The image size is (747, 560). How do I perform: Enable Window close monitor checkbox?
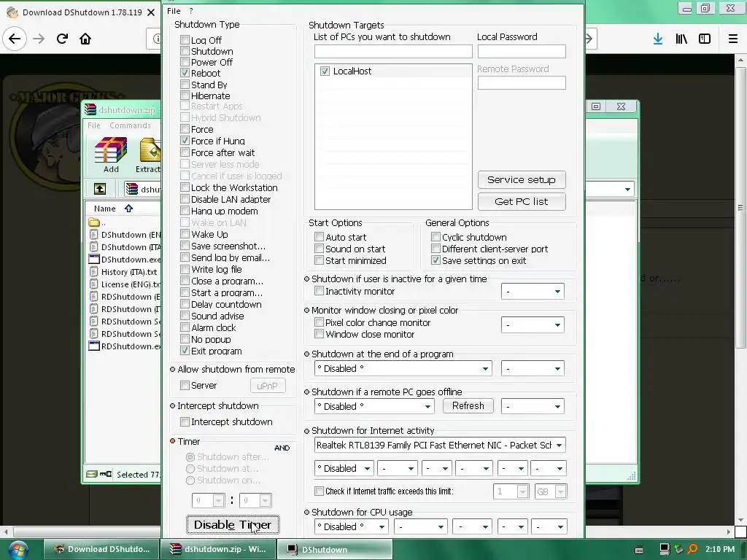pos(320,334)
